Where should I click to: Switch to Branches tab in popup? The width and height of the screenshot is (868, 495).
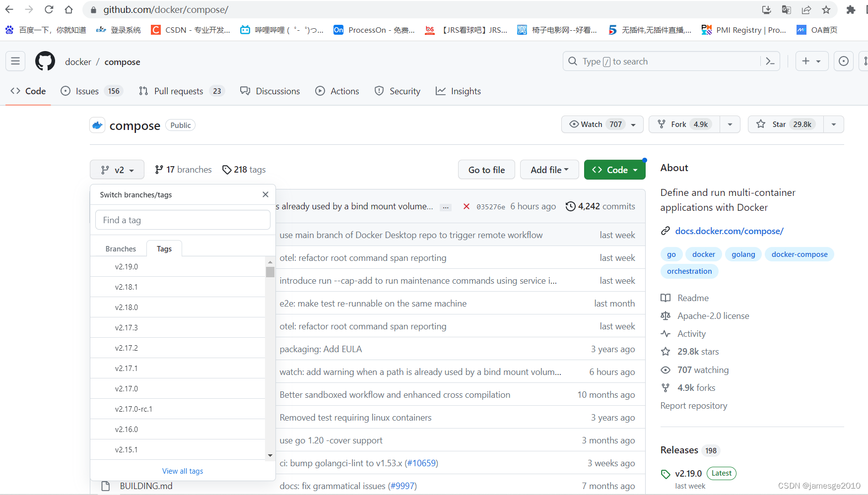pos(121,248)
